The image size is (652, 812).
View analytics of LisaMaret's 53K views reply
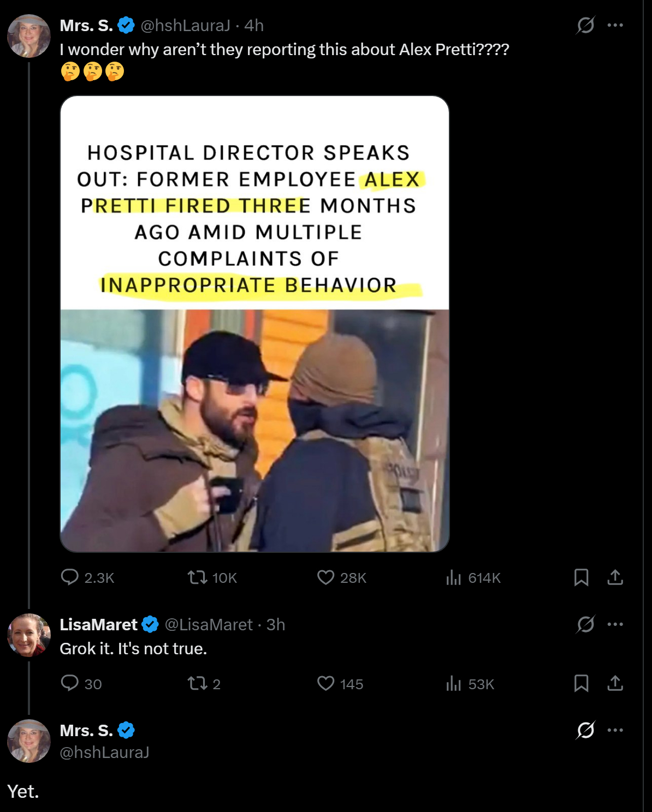point(454,683)
